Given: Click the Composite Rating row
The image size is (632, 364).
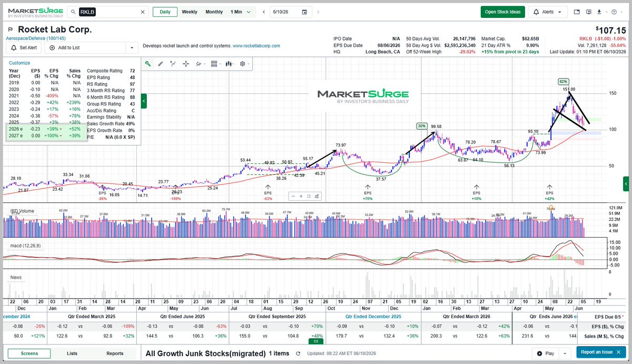Looking at the screenshot, I should [111, 70].
